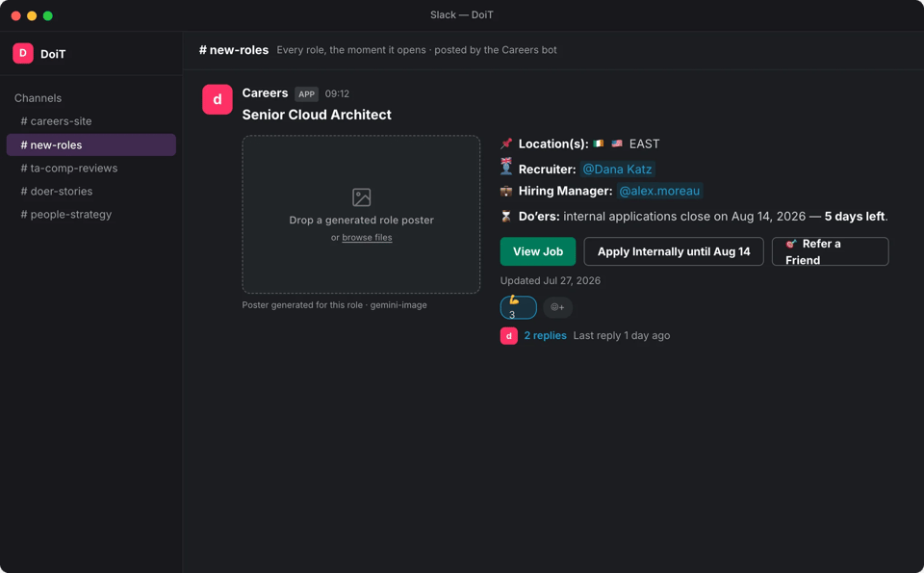Click the green View Job button
The height and width of the screenshot is (573, 924).
tap(537, 251)
